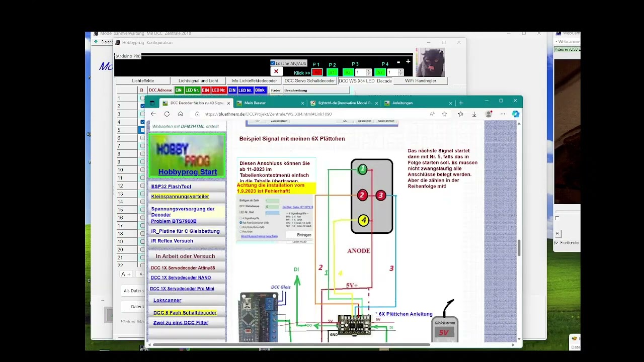Click the browser vertical scrollbar thumb
The width and height of the screenshot is (644, 362).
[519, 248]
